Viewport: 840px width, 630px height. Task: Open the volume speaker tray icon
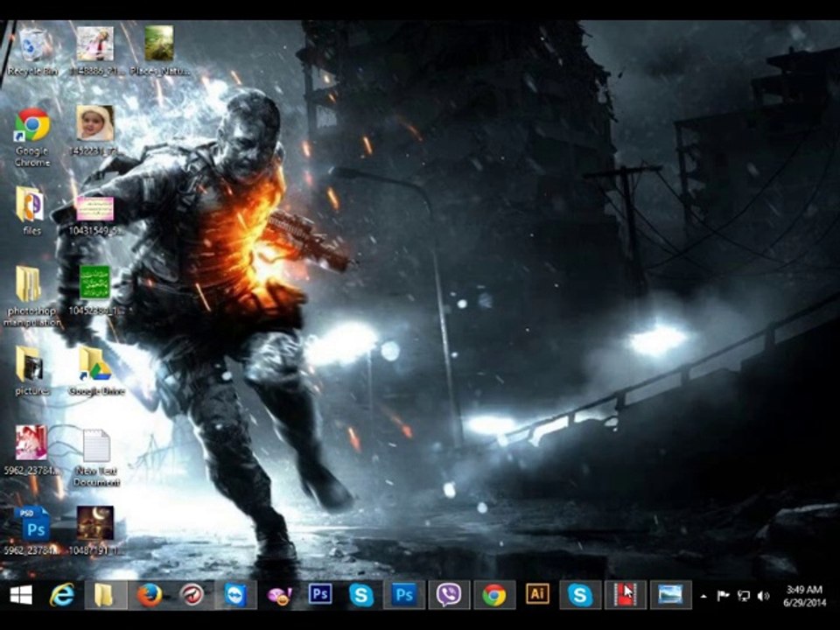tap(763, 596)
